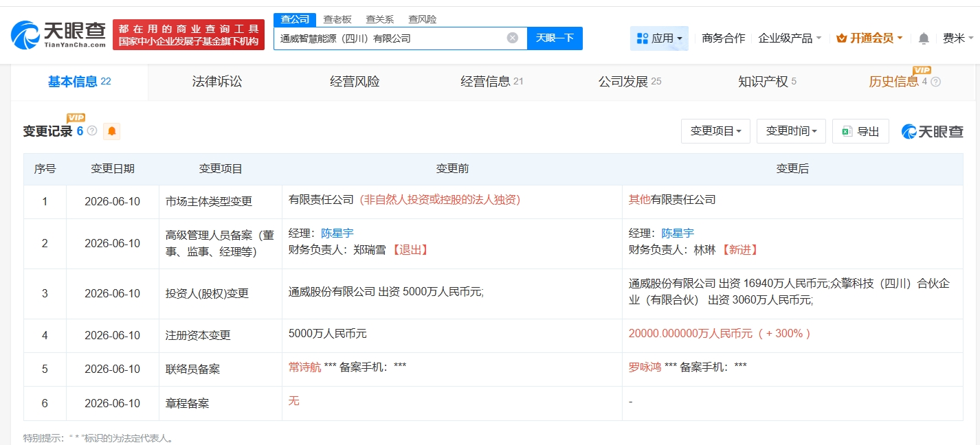Open 商务合作 link
This screenshot has height=445, width=980.
tap(724, 38)
